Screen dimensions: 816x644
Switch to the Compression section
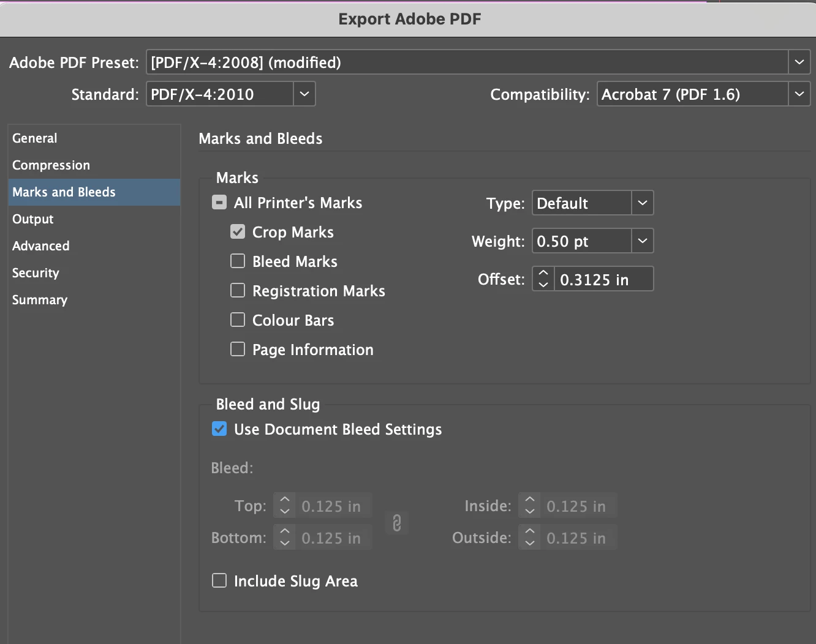tap(51, 165)
